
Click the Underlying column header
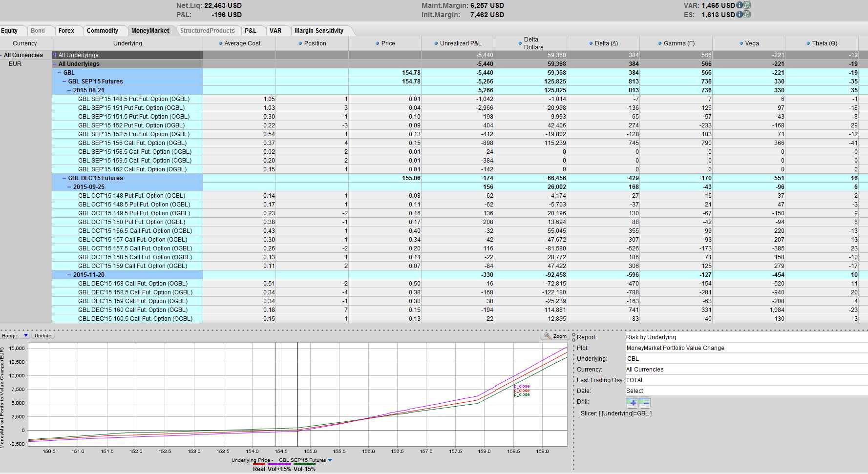(127, 43)
